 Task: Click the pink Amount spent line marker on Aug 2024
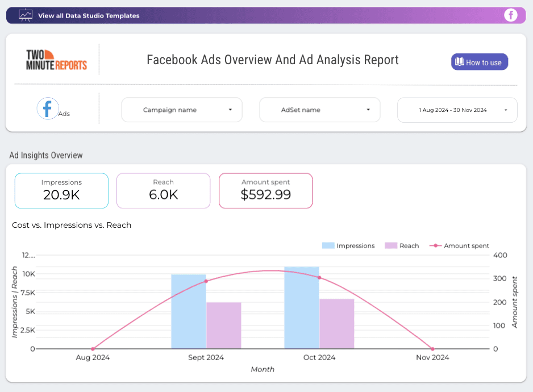pyautogui.click(x=92, y=348)
